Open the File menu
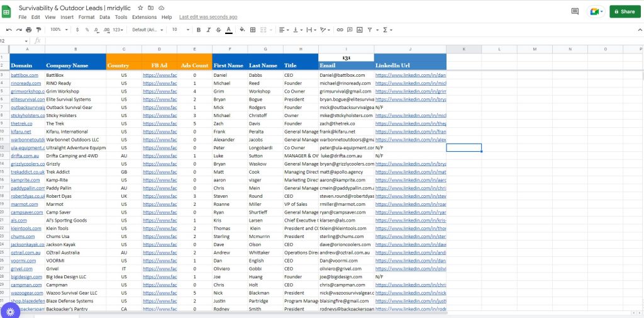The image size is (644, 318). click(x=22, y=17)
